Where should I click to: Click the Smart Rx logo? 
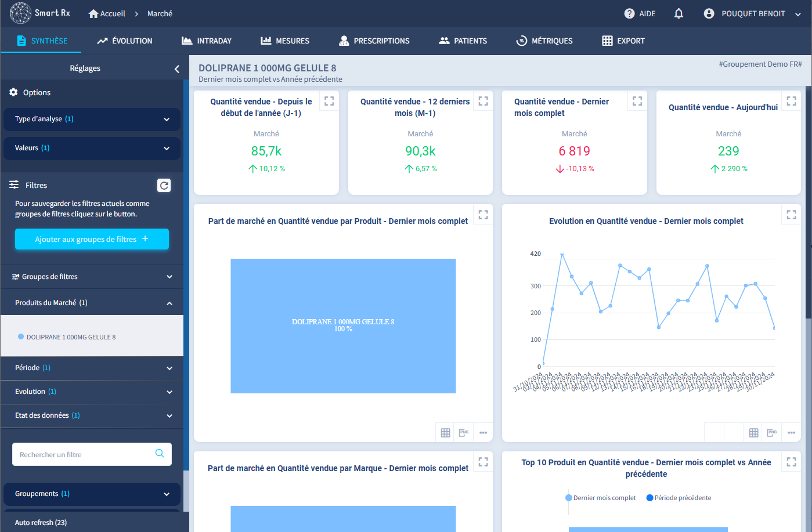pyautogui.click(x=39, y=13)
